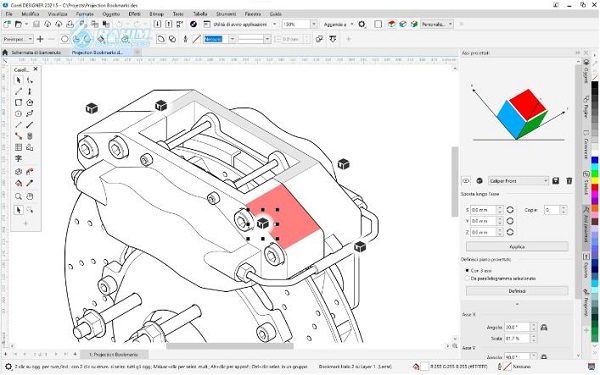This screenshot has height=375, width=600.
Task: Reset the Z shift rotate icon
Action: point(510,232)
